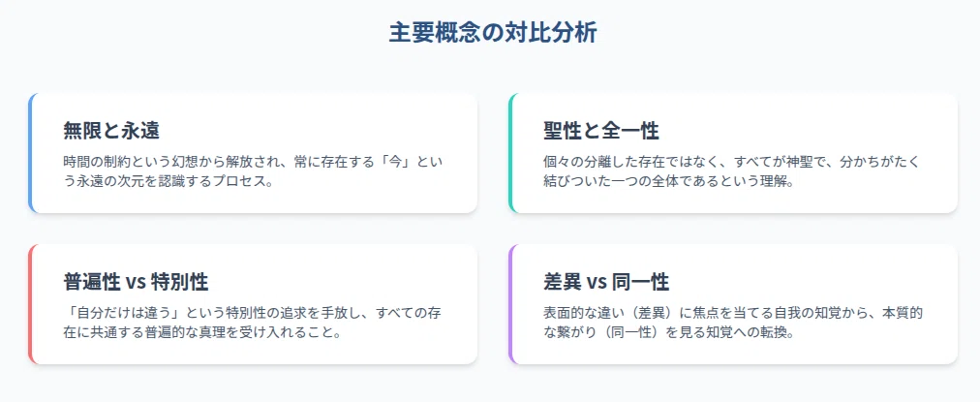Click the teal accent bar on 聖性と全一性 card
The image size is (980, 402).
[510, 153]
